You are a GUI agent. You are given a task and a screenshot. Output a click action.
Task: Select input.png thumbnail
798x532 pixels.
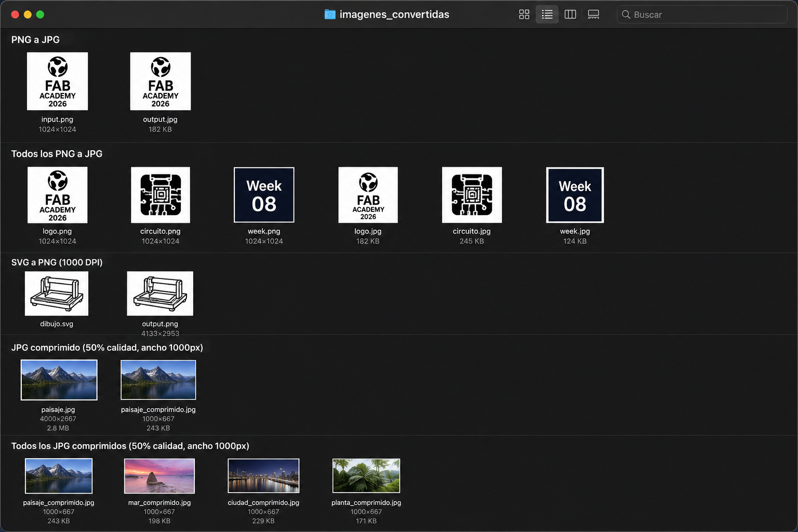pos(57,81)
